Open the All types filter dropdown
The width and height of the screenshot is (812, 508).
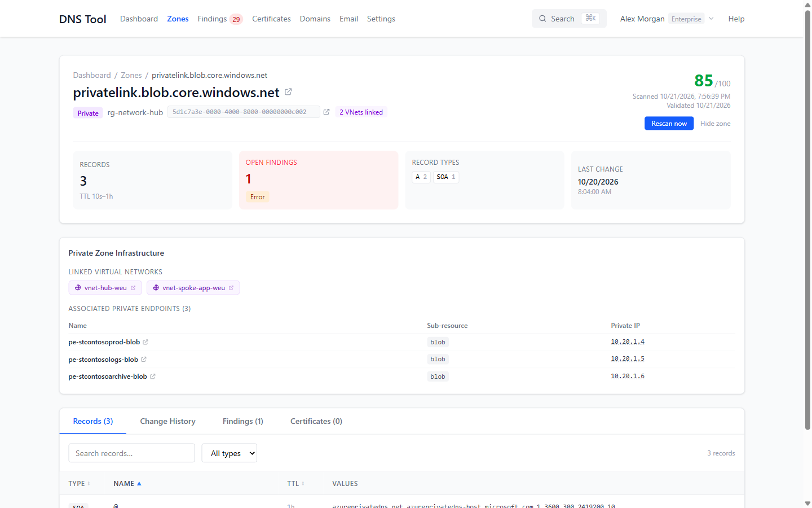230,453
